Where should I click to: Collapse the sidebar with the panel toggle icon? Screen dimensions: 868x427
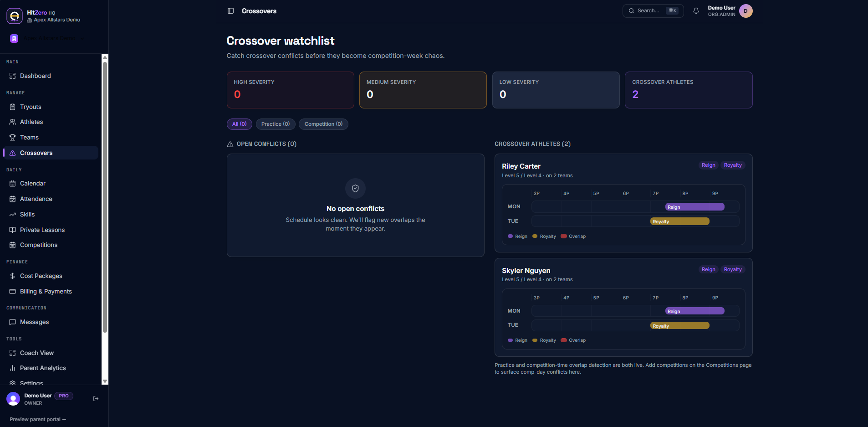point(230,11)
